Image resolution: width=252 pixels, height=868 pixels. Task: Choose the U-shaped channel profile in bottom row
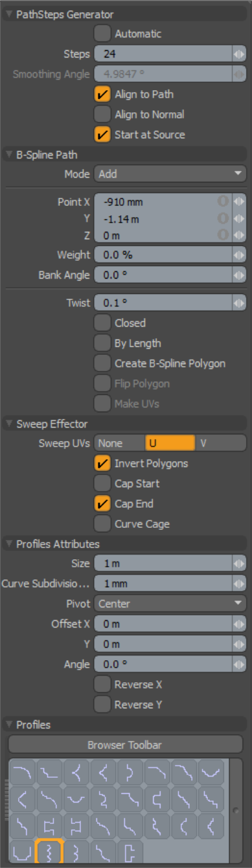pos(22,853)
